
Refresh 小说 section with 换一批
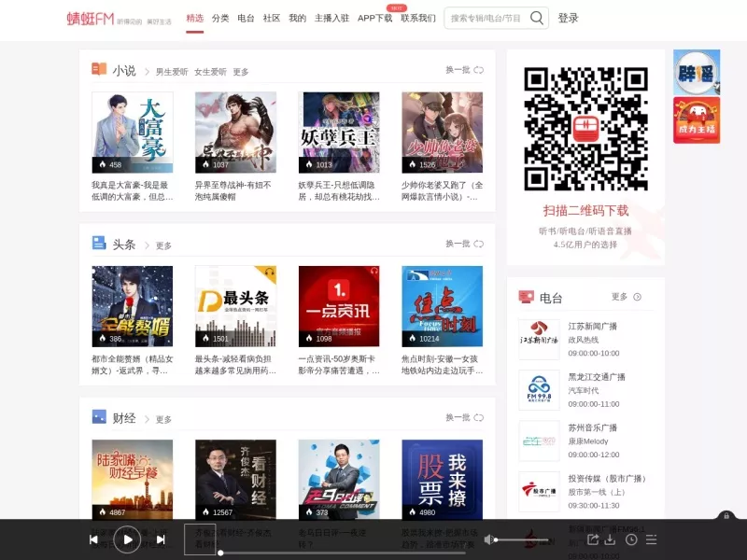pos(464,70)
